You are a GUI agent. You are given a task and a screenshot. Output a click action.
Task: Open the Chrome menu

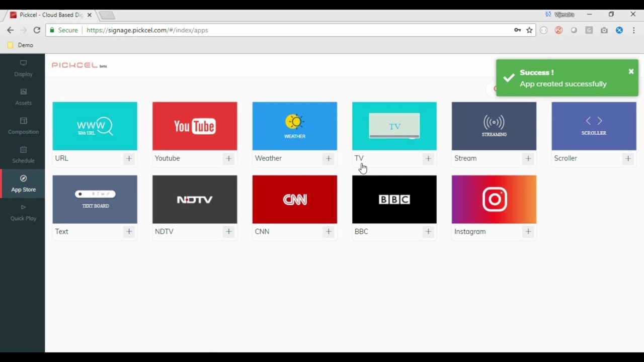pos(633,30)
